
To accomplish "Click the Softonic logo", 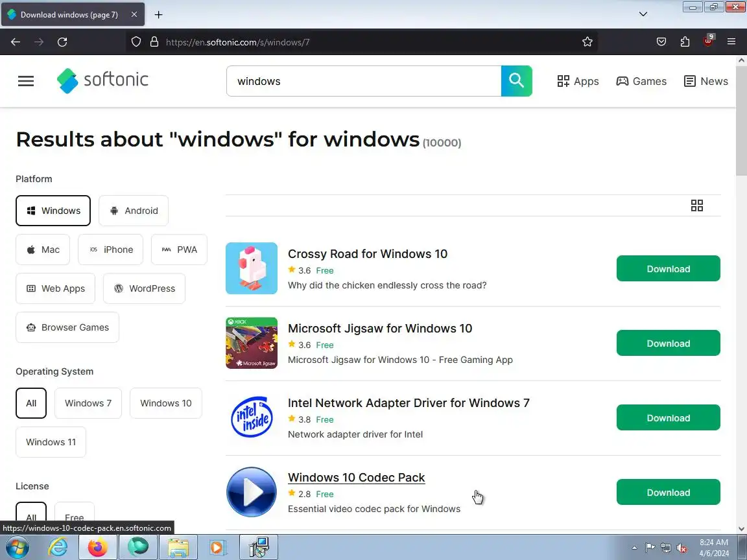I will 102,80.
